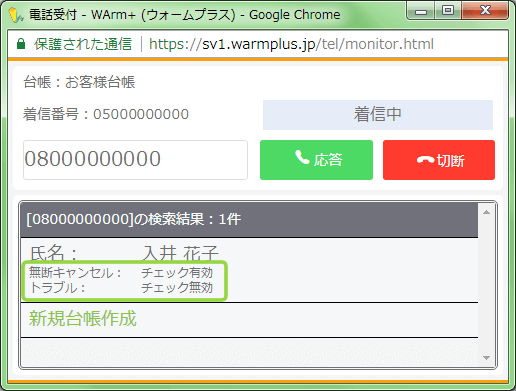Select the customer name 入井 花子

[180, 253]
